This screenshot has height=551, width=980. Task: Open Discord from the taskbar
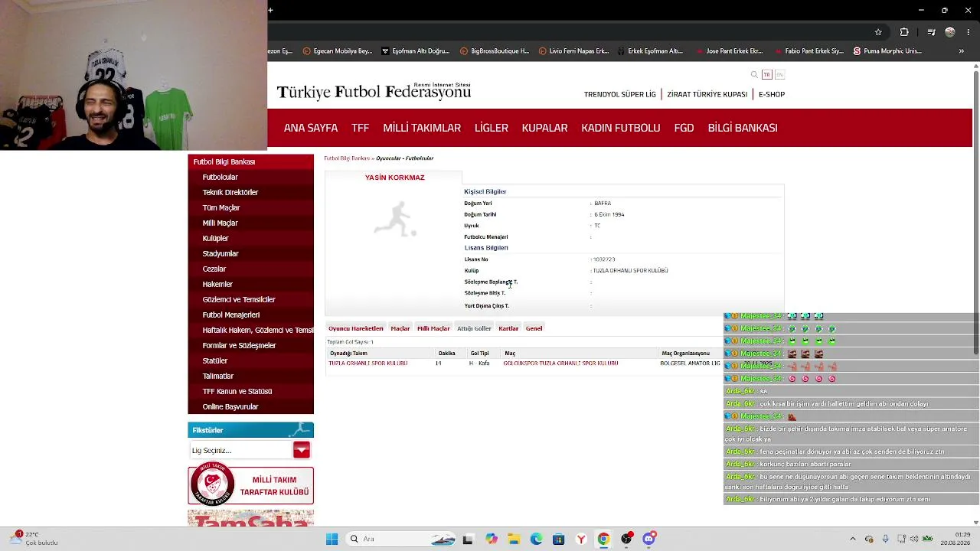(x=648, y=539)
